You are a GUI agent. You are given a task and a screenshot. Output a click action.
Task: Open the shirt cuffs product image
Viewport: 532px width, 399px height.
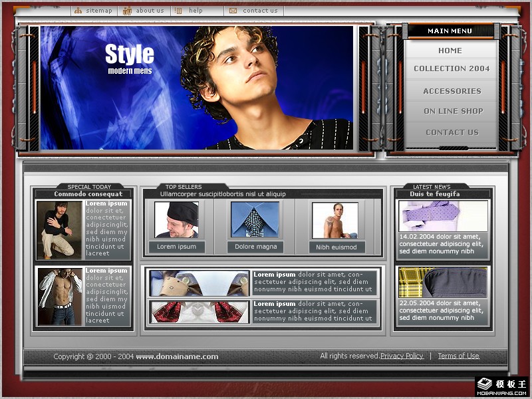pyautogui.click(x=199, y=283)
